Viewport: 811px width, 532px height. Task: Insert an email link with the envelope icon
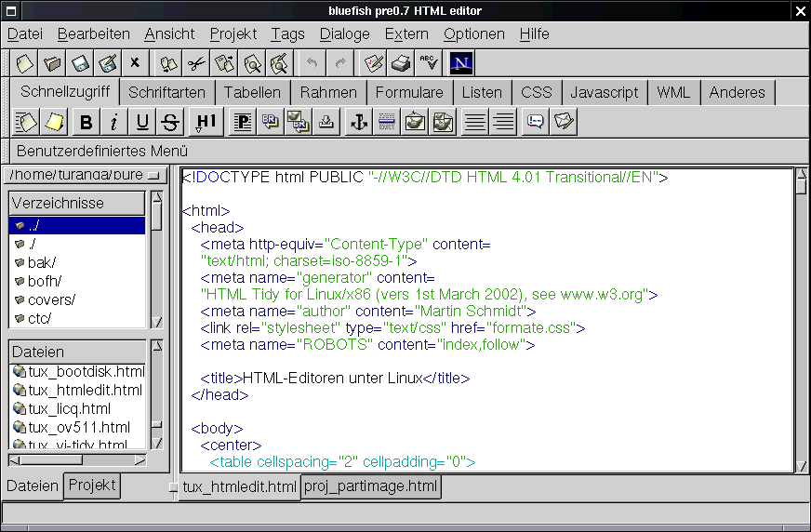point(564,122)
